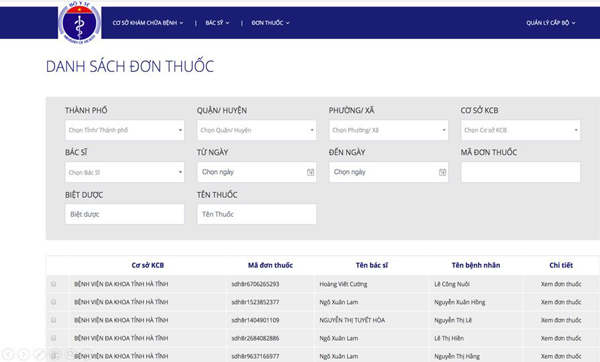Advance with the next slide arrow icon
The image size is (600, 362).
[24, 354]
